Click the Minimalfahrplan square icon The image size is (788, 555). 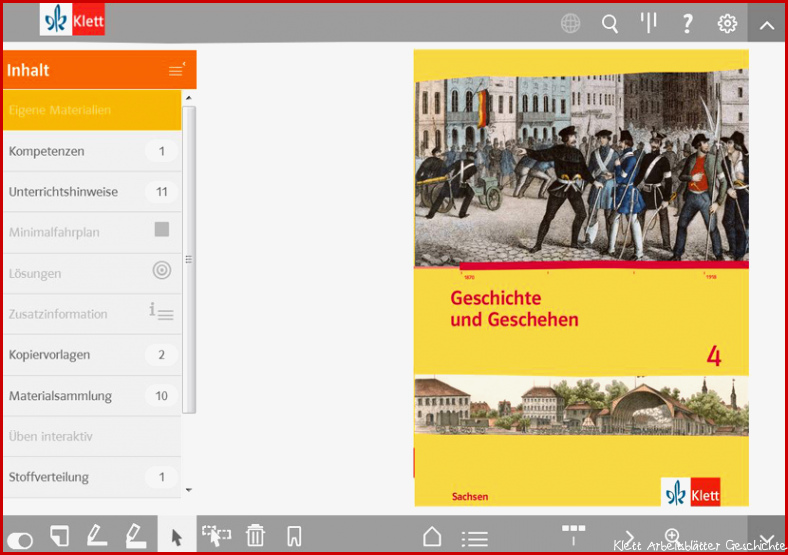162,229
